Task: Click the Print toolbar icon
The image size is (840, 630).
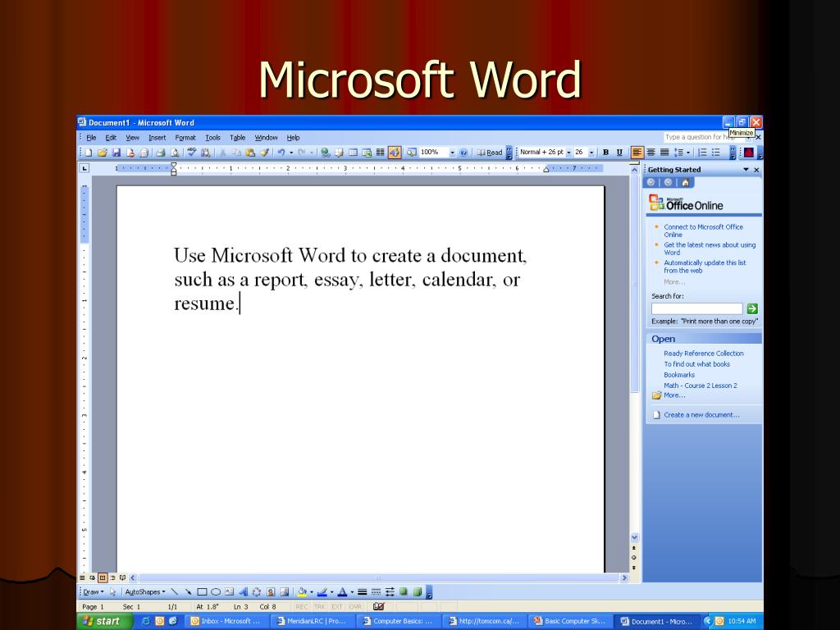Action: click(160, 153)
